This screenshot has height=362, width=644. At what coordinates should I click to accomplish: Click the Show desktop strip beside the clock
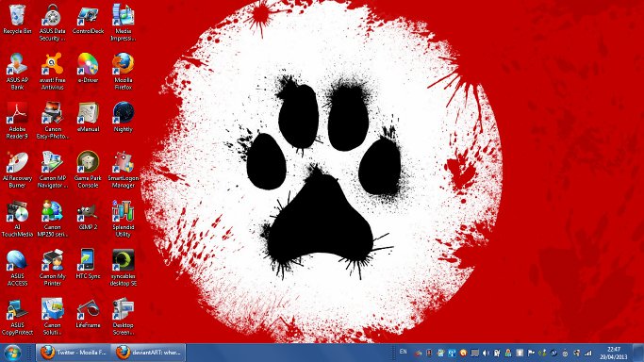[x=639, y=353]
